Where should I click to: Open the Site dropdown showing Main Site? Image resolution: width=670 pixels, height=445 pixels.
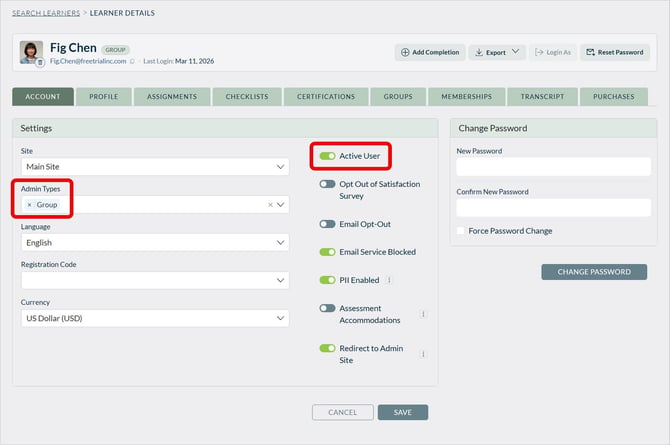coord(155,167)
